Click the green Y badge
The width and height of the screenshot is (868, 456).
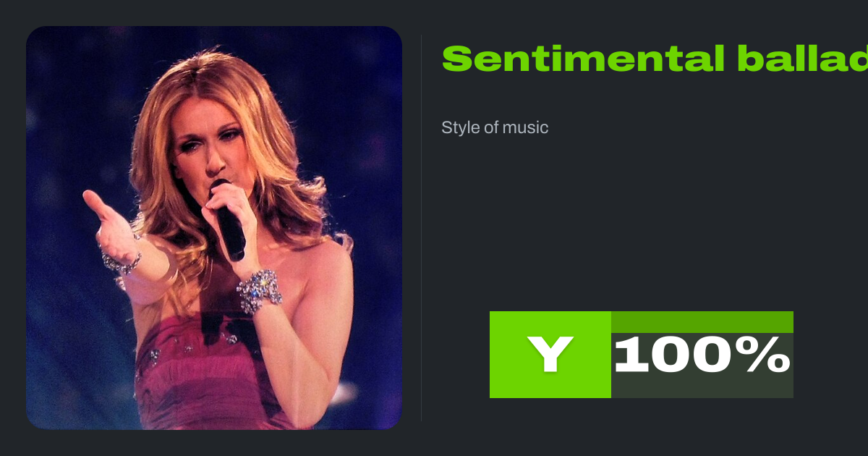tap(550, 355)
